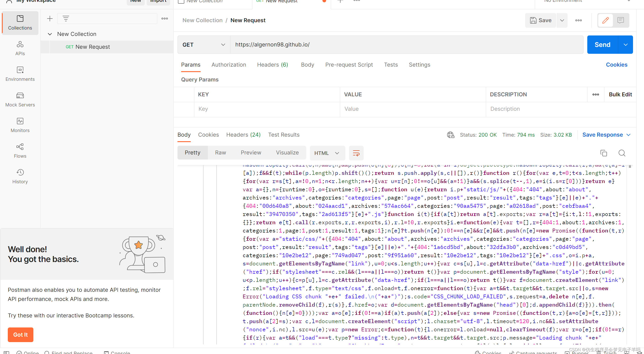Image resolution: width=644 pixels, height=354 pixels.
Task: Click the URL input field
Action: pos(407,44)
